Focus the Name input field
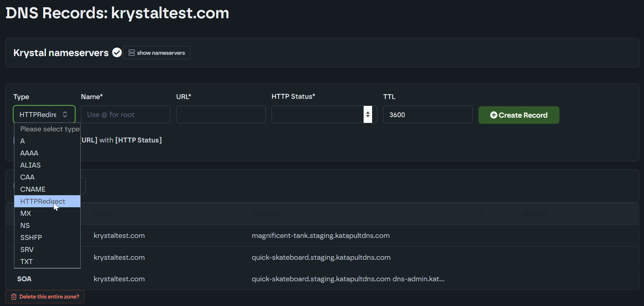Viewport: 644px width, 306px height. tap(125, 114)
